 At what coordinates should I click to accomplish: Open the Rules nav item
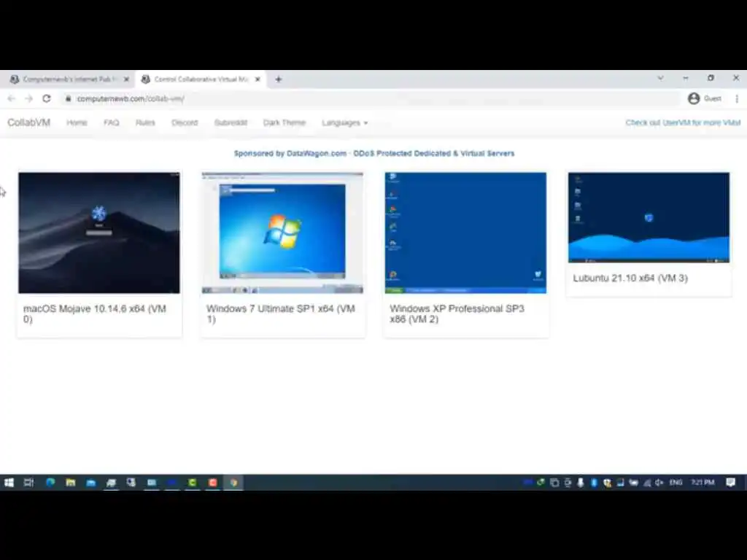145,122
